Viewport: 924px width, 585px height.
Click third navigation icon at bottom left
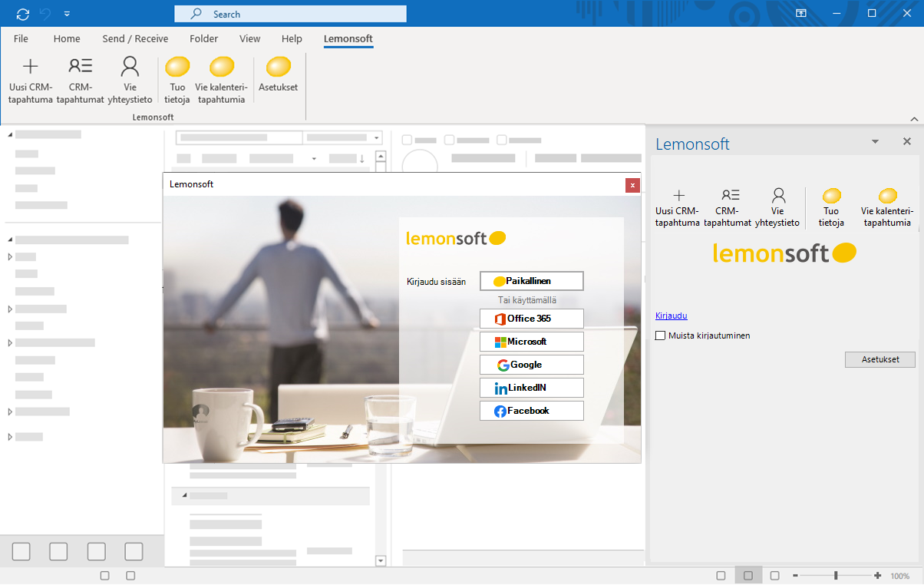[96, 551]
